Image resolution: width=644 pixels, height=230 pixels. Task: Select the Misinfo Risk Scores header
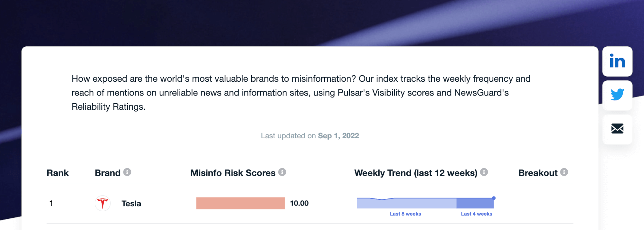click(232, 173)
